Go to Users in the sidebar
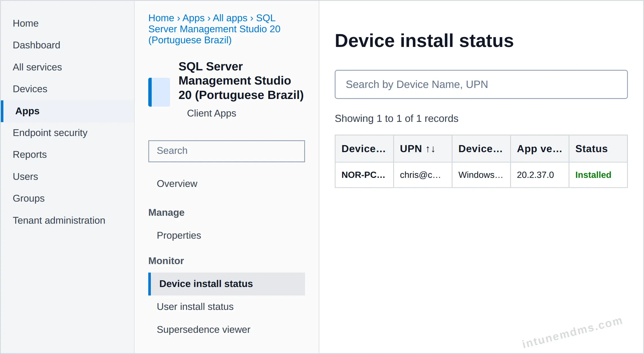The width and height of the screenshot is (644, 354). click(25, 176)
